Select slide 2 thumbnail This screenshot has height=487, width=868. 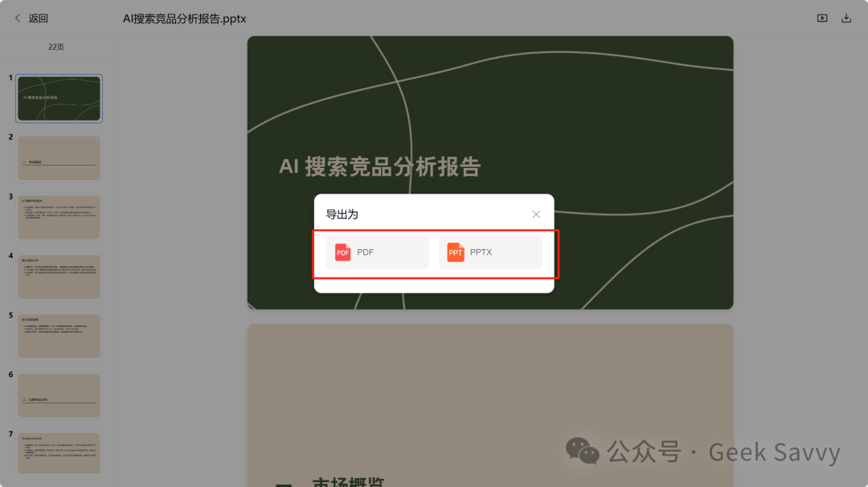pyautogui.click(x=59, y=158)
